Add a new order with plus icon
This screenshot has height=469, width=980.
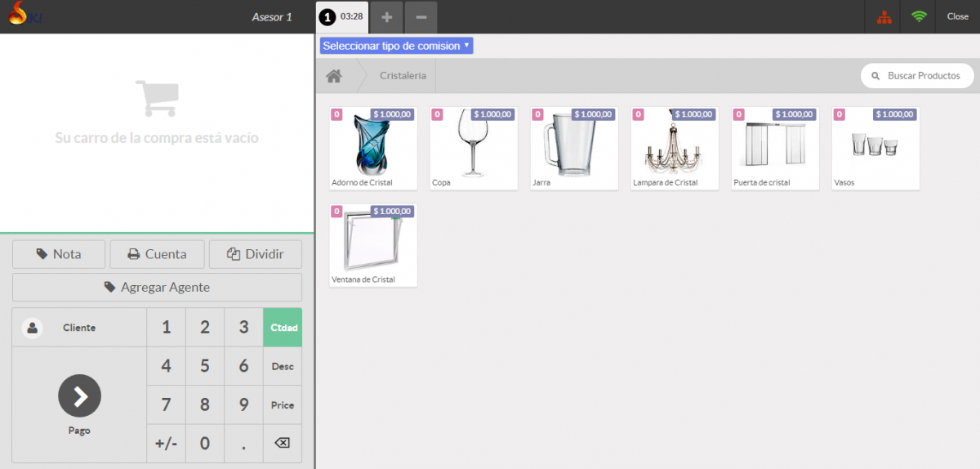(x=387, y=17)
